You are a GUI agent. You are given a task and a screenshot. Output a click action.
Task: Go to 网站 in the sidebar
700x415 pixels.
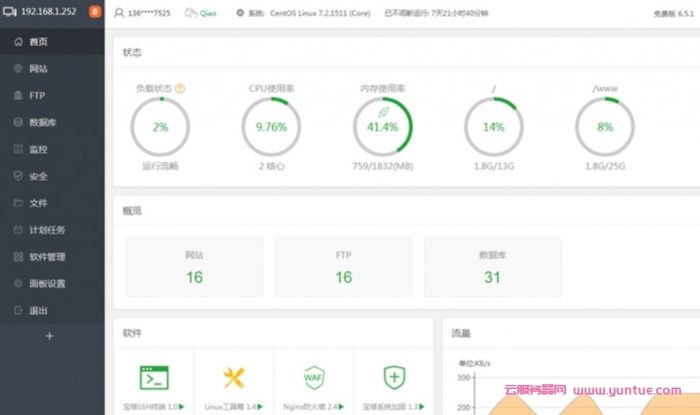(37, 69)
